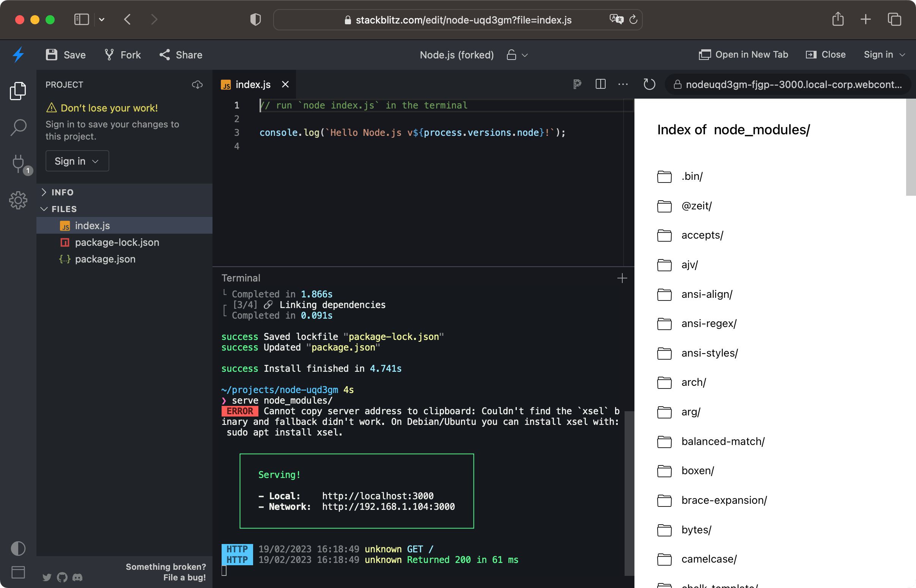Select the index.js editor tab
The height and width of the screenshot is (588, 916).
(x=252, y=84)
